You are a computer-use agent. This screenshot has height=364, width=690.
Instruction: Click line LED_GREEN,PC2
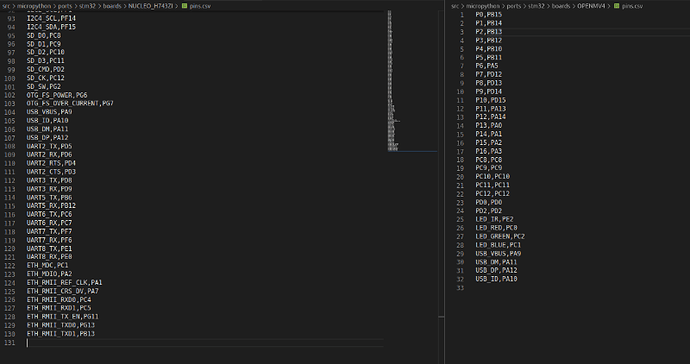coord(500,236)
